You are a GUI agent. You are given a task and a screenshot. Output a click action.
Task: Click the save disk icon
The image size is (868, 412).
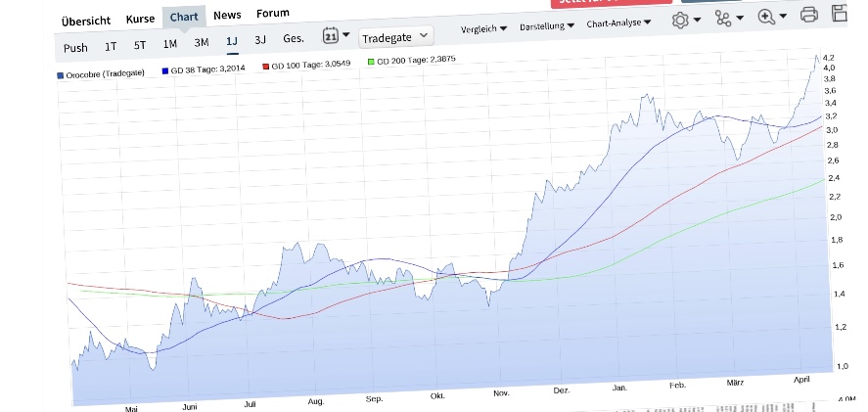[x=840, y=14]
